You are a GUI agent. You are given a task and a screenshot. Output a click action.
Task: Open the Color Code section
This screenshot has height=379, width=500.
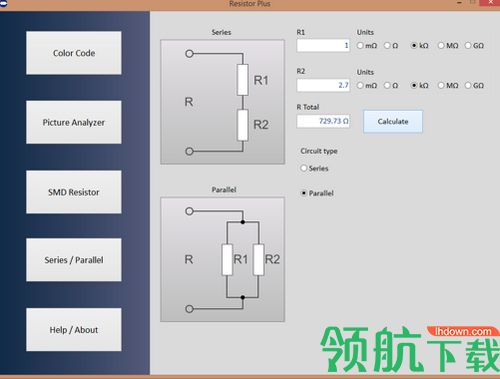[74, 53]
